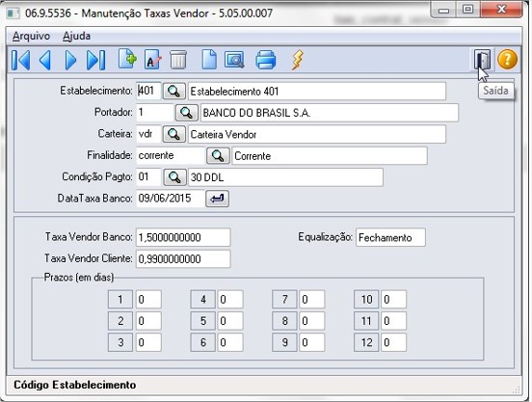
Task: Click Condição Pagto code field 01
Action: (x=148, y=176)
